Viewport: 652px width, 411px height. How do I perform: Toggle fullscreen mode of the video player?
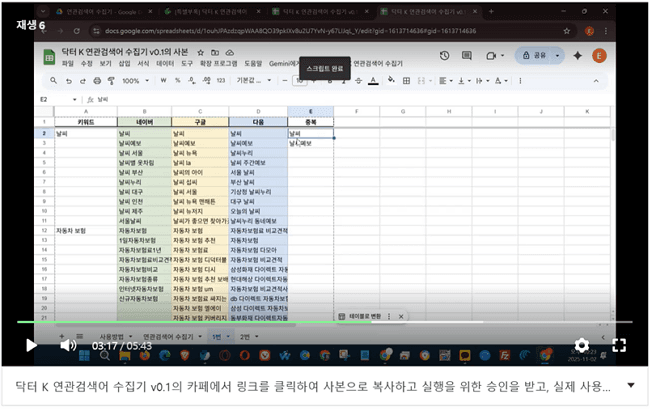click(619, 345)
